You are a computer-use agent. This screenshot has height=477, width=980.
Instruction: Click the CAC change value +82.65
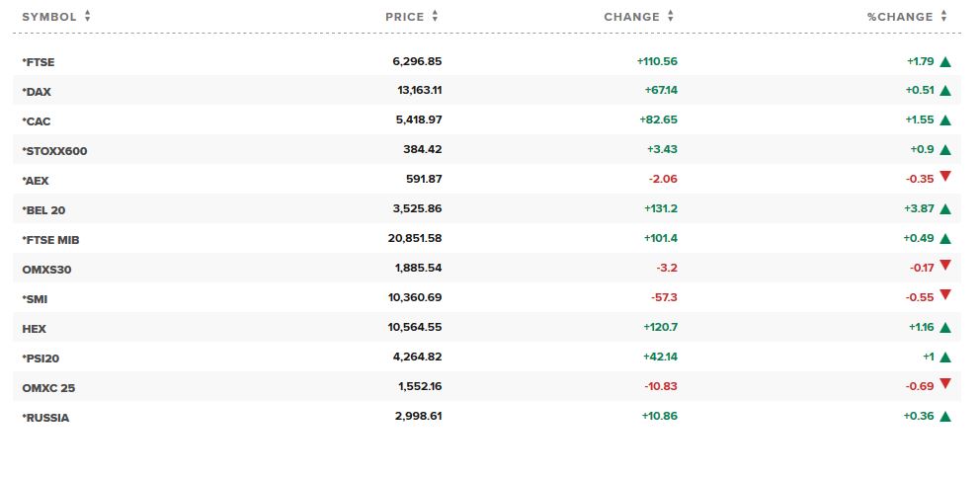[658, 119]
